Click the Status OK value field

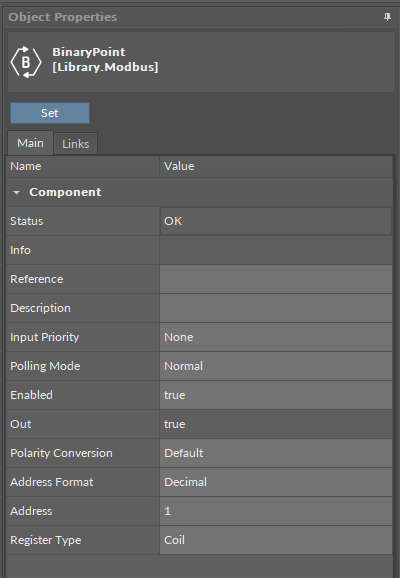(276, 221)
